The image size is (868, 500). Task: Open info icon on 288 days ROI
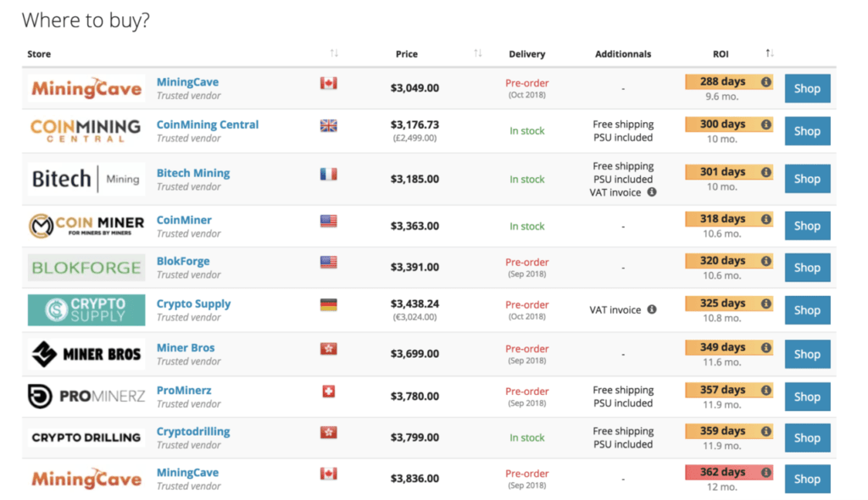tap(765, 82)
